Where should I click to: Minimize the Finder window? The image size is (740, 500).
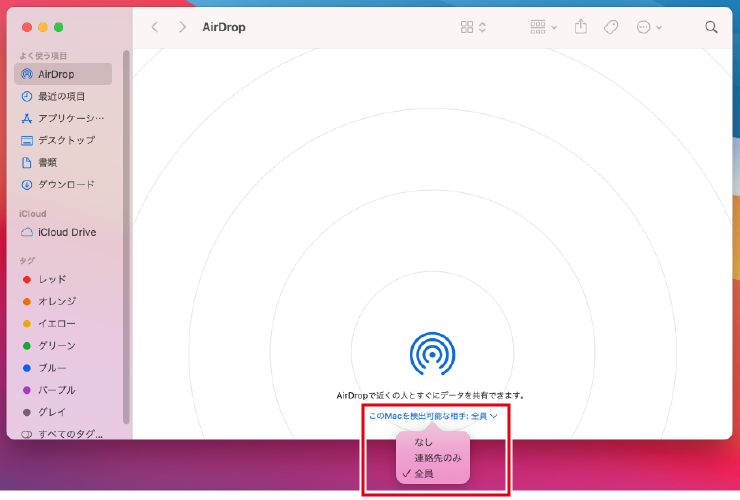43,27
